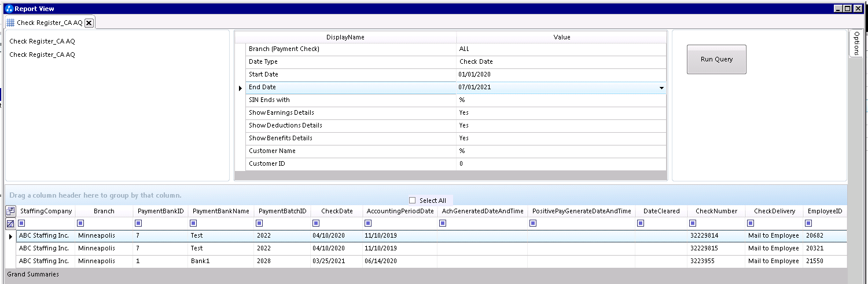
Task: Edit the Show Benefits Details value
Action: 561,139
